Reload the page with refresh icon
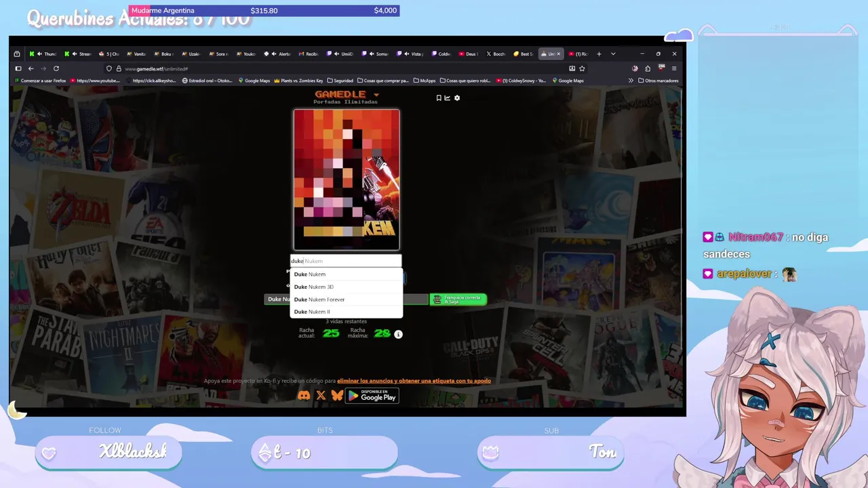The width and height of the screenshot is (868, 488). [x=56, y=68]
